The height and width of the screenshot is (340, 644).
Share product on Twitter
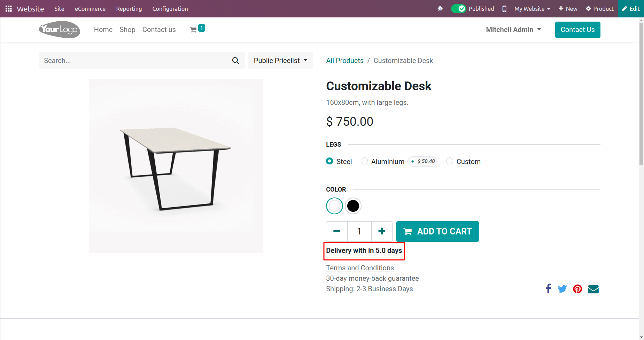click(x=562, y=289)
